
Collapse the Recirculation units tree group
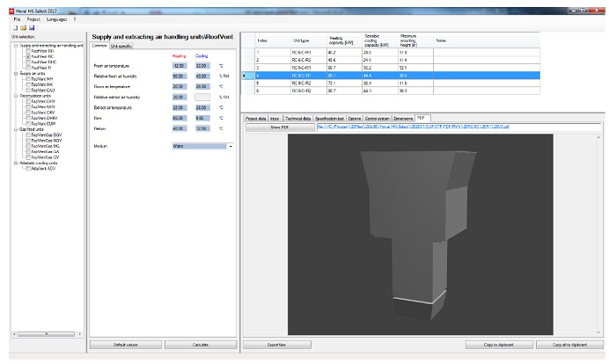pos(15,98)
